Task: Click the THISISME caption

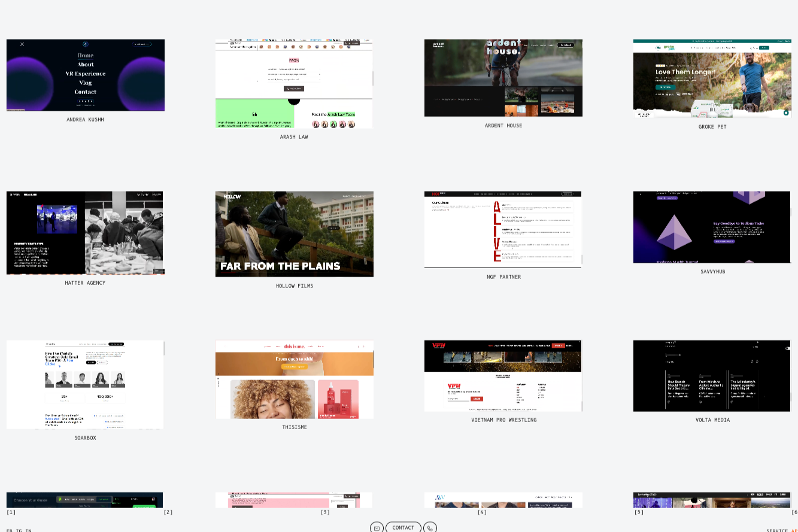Action: tap(295, 427)
